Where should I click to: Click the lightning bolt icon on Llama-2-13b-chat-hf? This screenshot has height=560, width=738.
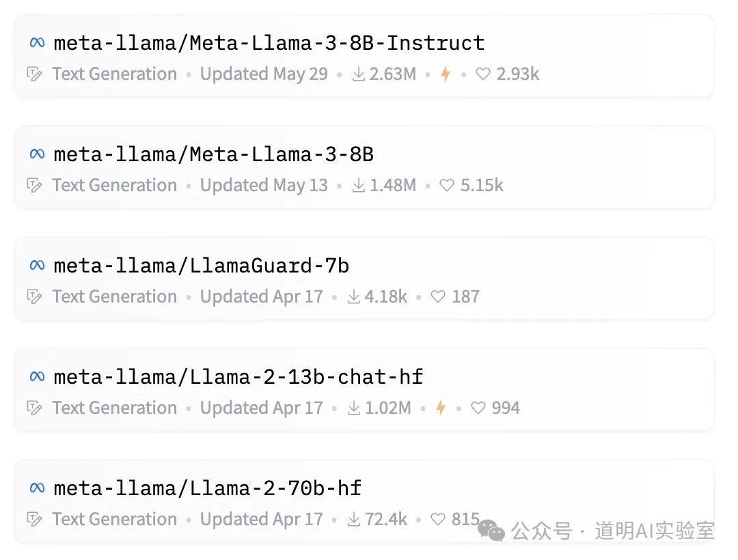coord(441,408)
